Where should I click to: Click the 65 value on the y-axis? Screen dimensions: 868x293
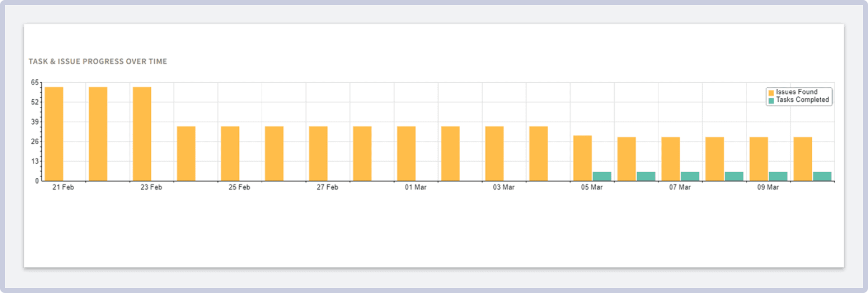click(34, 82)
